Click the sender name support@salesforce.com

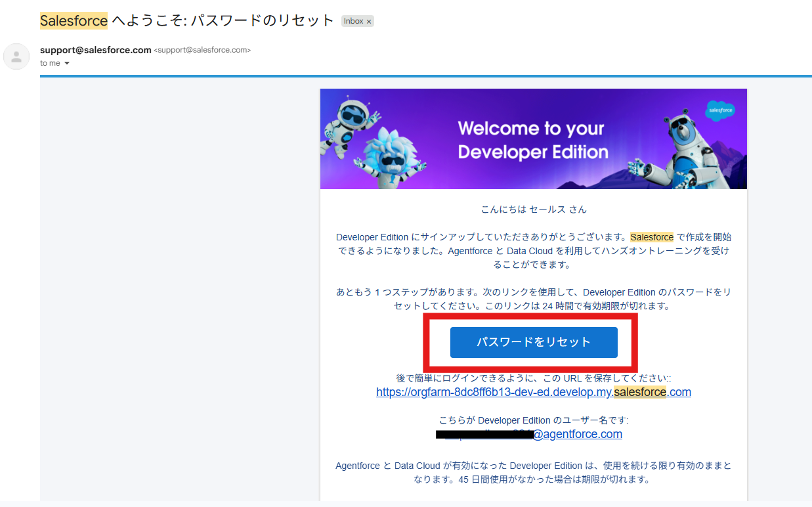pyautogui.click(x=96, y=50)
